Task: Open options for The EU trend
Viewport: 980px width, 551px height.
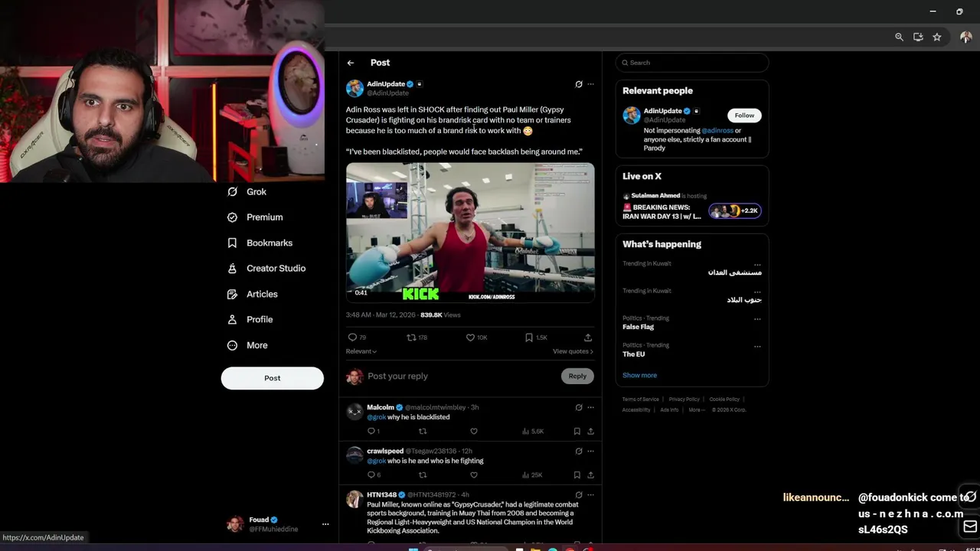Action: tap(757, 346)
